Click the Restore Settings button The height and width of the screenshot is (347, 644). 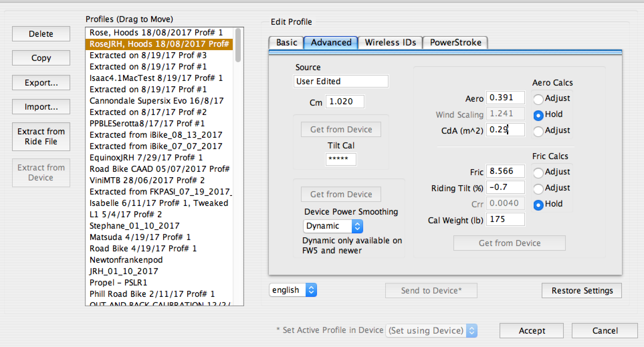[582, 291]
